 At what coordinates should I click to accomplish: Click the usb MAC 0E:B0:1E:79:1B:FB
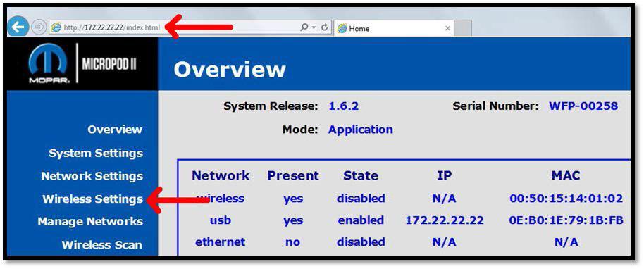coord(566,220)
